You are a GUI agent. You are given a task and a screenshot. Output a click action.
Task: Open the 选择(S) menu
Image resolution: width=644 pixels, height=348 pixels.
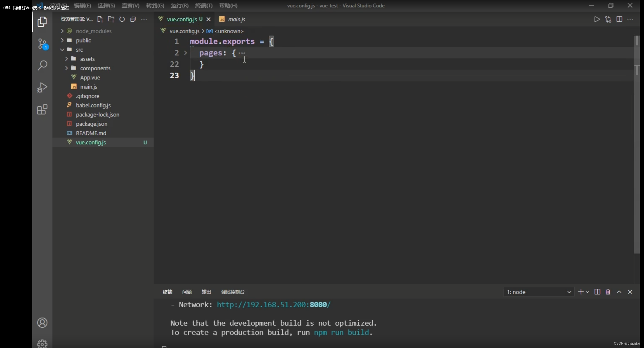tap(106, 5)
